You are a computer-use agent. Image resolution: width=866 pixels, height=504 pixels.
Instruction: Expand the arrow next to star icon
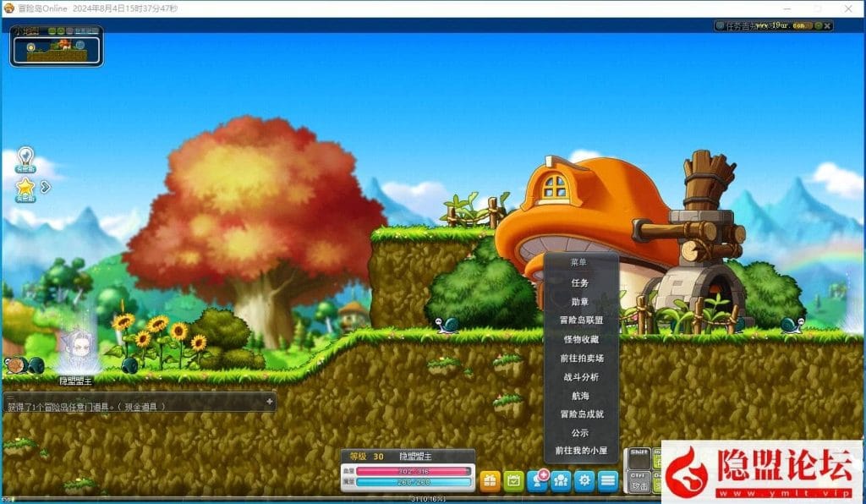pyautogui.click(x=46, y=187)
